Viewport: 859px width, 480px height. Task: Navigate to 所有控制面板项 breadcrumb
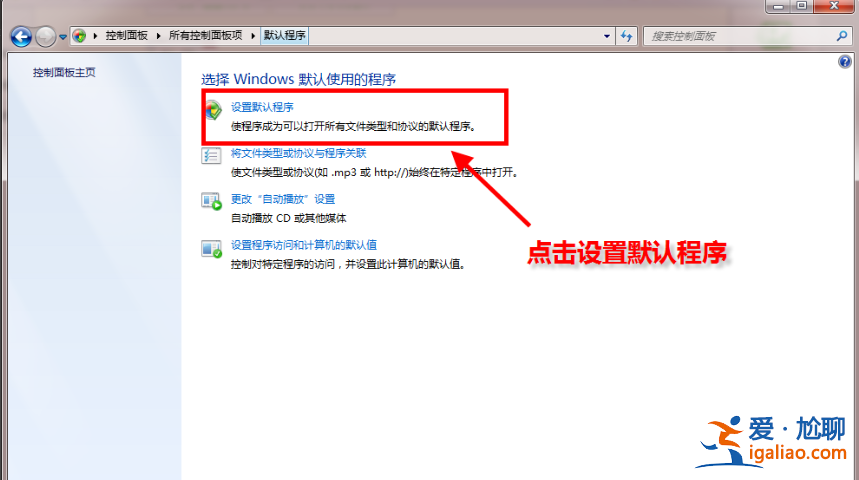pos(205,36)
